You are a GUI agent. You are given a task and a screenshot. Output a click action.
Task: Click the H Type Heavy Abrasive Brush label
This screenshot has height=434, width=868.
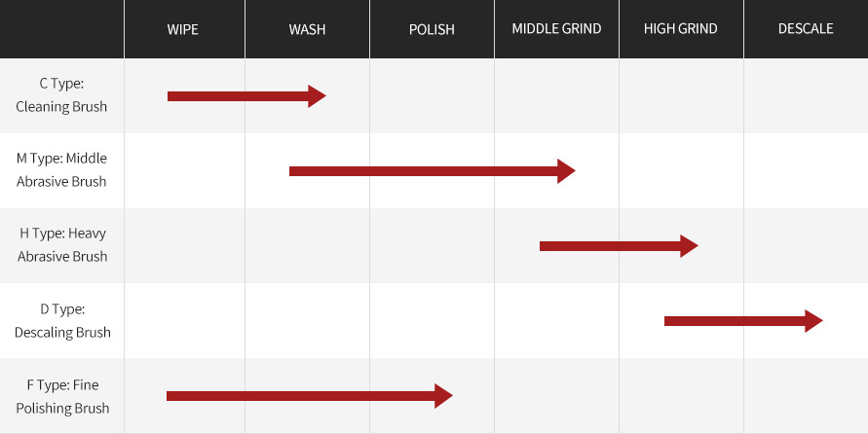coord(61,245)
